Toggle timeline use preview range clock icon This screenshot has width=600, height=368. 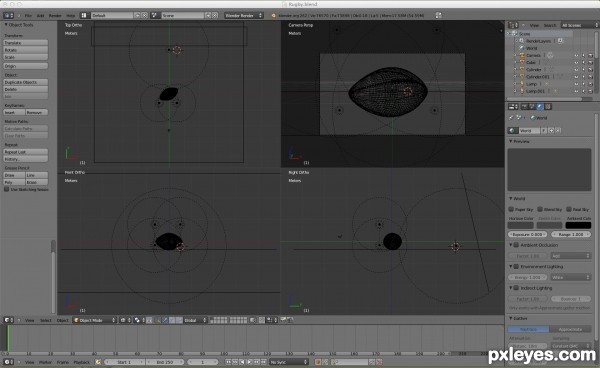[98, 362]
